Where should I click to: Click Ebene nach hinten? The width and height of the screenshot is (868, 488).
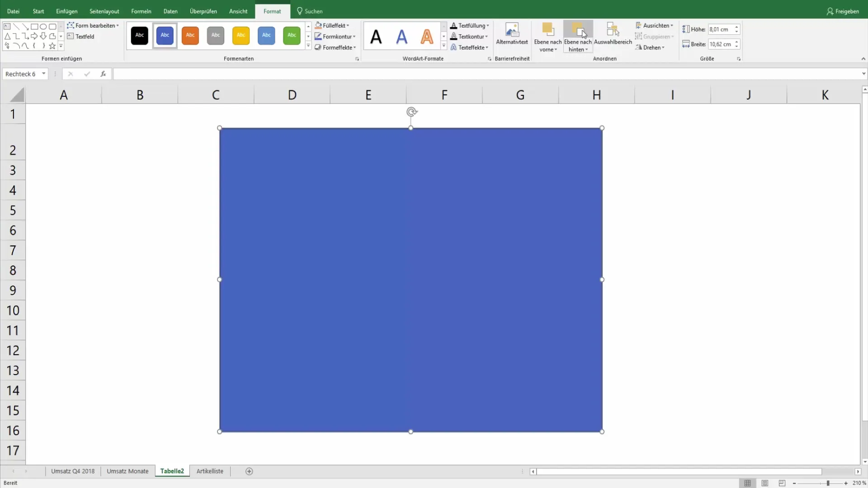tap(578, 37)
